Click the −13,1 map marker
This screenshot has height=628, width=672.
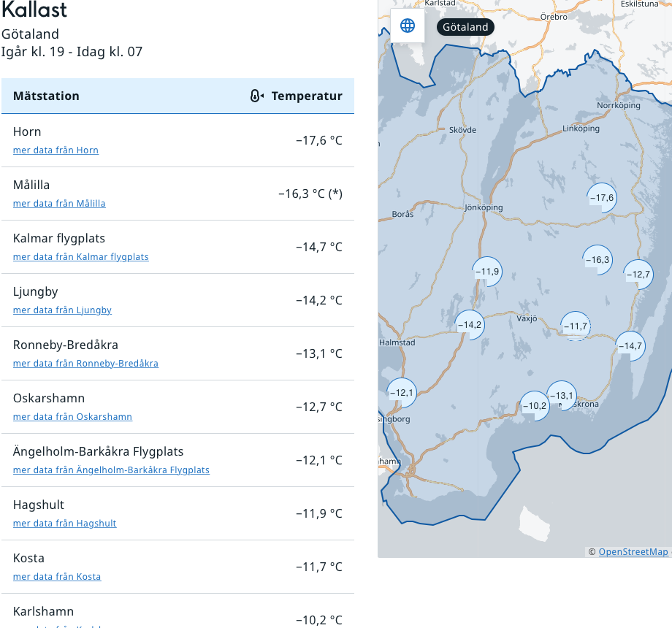(561, 396)
